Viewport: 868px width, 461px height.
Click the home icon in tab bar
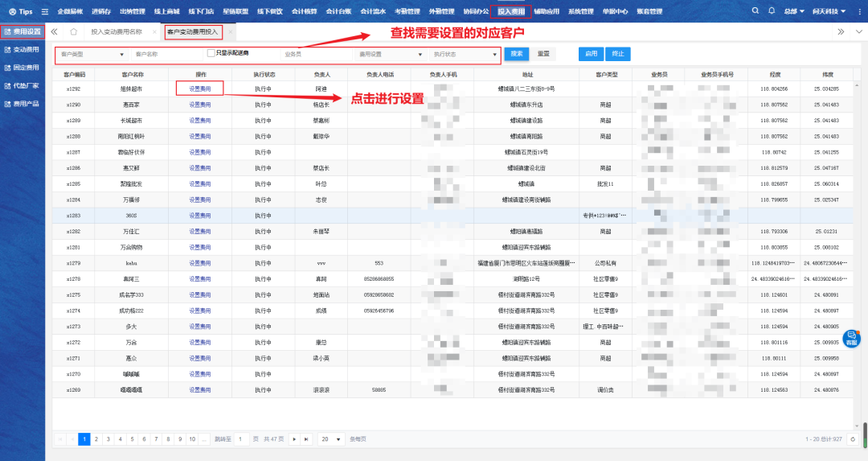point(73,31)
